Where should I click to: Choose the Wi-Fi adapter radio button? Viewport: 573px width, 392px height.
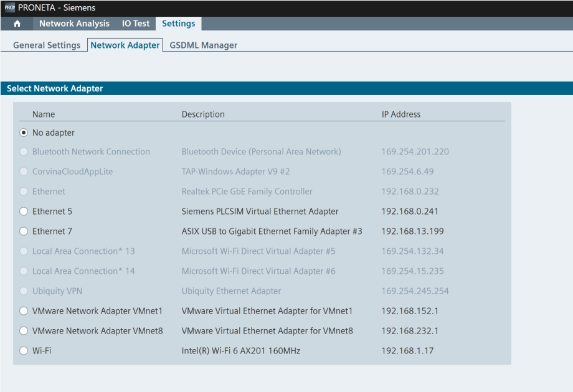click(x=24, y=351)
